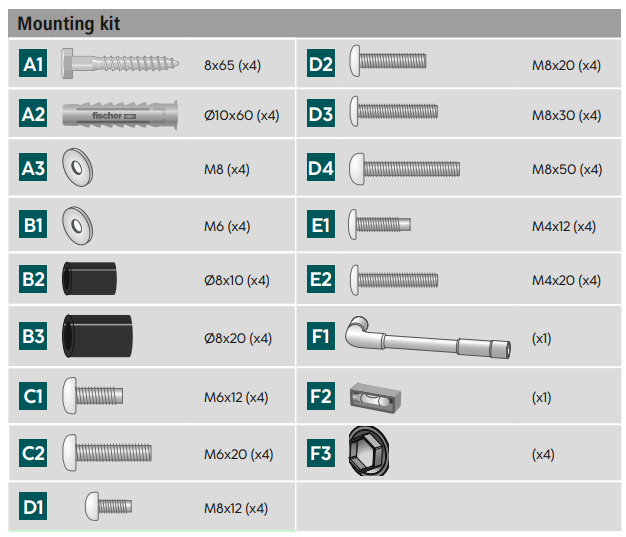Click the M8x50 long bolt image in row D4
This screenshot has height=537, width=626.
404,168
